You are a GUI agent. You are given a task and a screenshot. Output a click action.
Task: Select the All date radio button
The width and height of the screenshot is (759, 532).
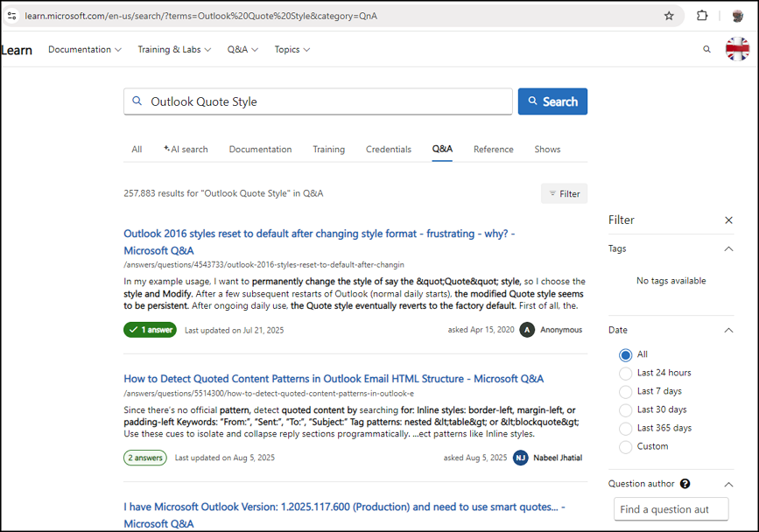tap(625, 355)
